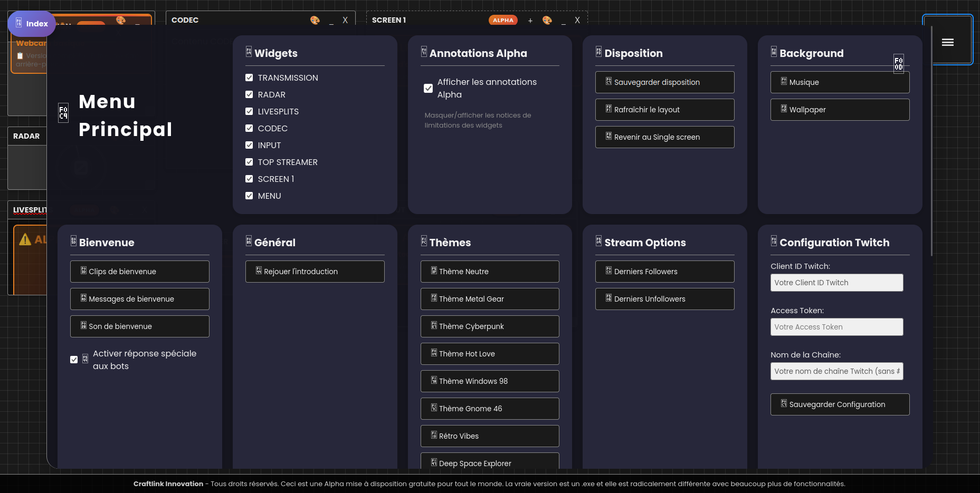Select Thème Cyberpunk

click(489, 326)
